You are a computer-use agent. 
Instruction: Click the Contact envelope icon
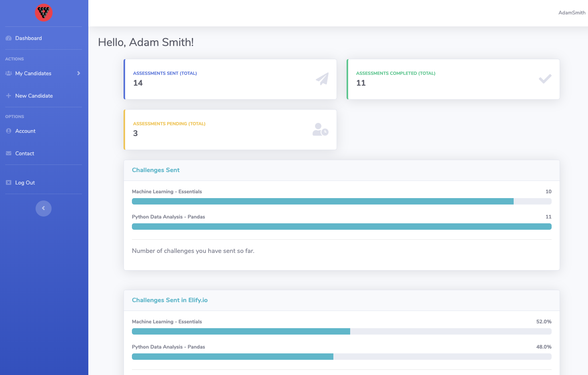(x=9, y=154)
